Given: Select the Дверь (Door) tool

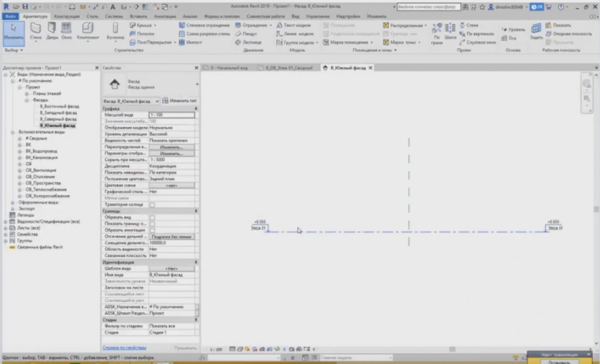Looking at the screenshot, I should click(x=52, y=31).
